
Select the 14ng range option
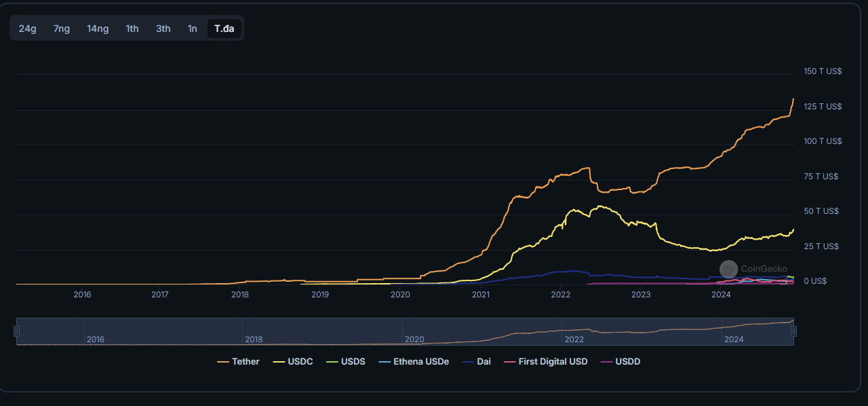click(x=98, y=29)
